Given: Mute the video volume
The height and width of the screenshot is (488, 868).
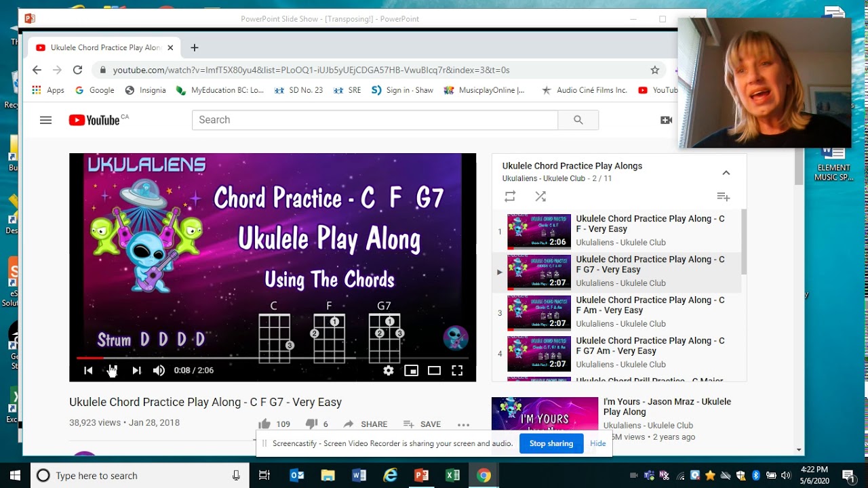Looking at the screenshot, I should coord(159,370).
